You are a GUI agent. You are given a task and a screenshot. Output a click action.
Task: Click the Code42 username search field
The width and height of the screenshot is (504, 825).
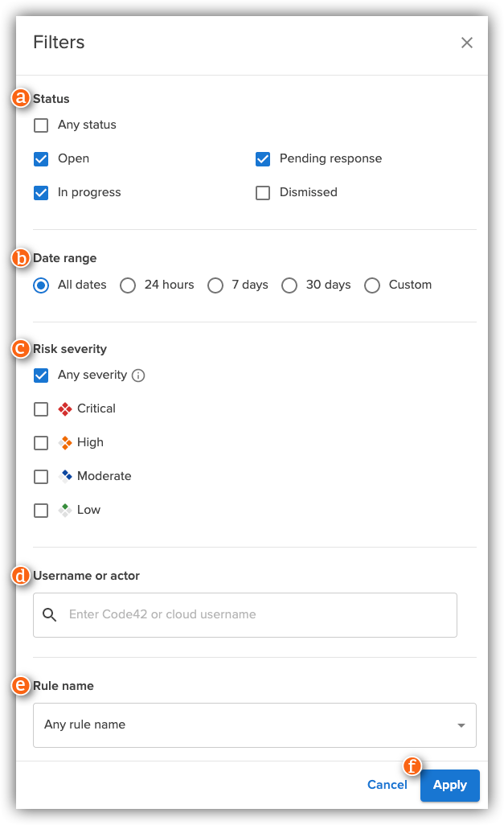click(241, 614)
